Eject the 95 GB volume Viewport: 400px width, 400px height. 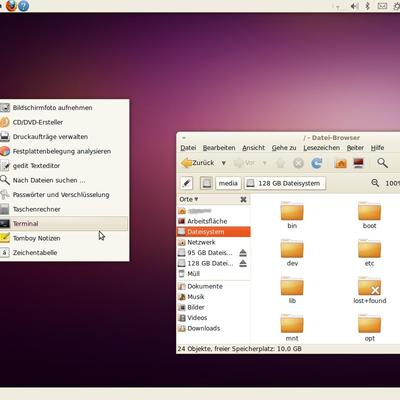tap(243, 253)
